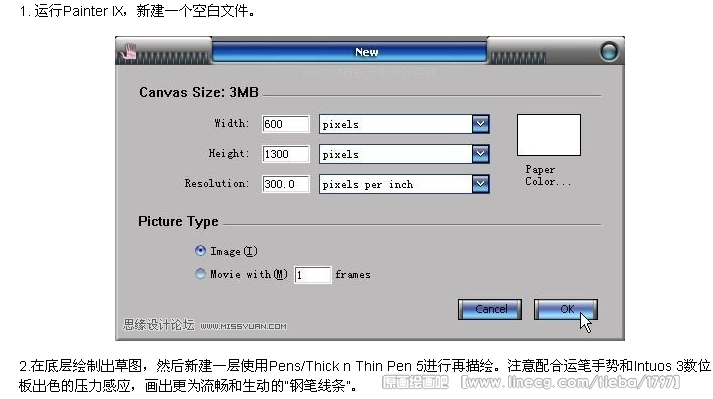Dismiss the dialog with Cancel
This screenshot has height=399, width=713.
click(490, 309)
